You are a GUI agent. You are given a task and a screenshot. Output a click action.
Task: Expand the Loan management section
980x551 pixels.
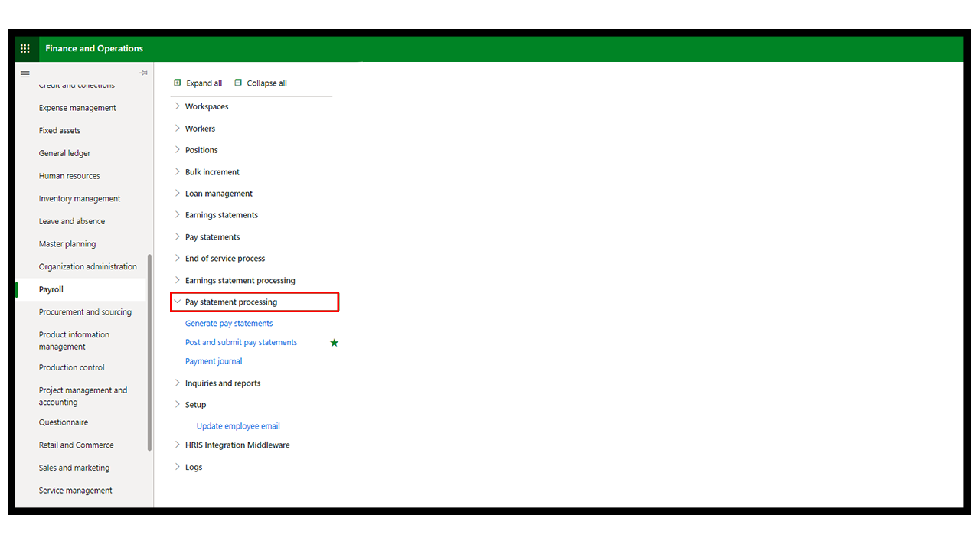(x=178, y=194)
